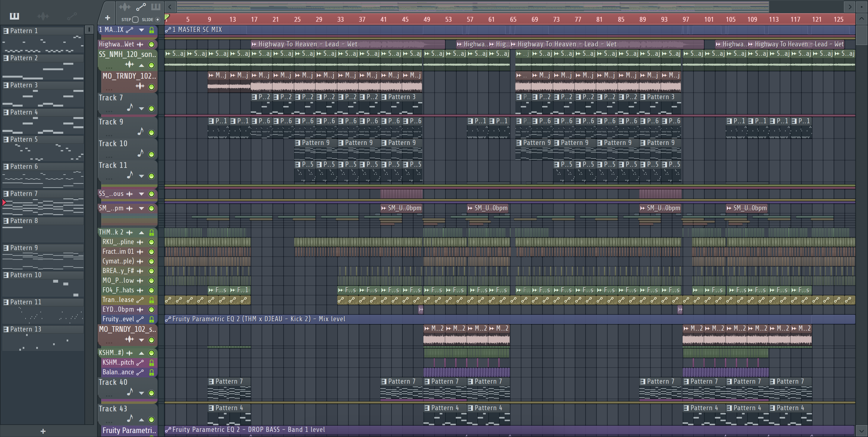Viewport: 868px width, 437px height.
Task: Click the automation icon on the Fruity..evel track
Action: point(140,319)
